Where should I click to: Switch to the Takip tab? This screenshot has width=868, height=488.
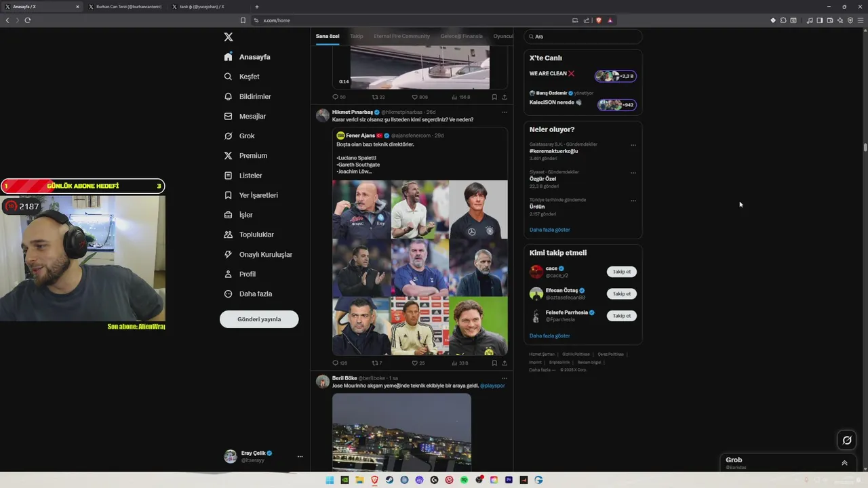tap(357, 36)
